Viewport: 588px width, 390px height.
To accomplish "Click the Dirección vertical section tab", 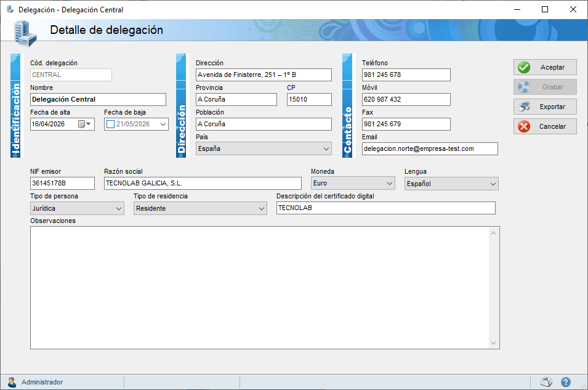I will [x=181, y=106].
